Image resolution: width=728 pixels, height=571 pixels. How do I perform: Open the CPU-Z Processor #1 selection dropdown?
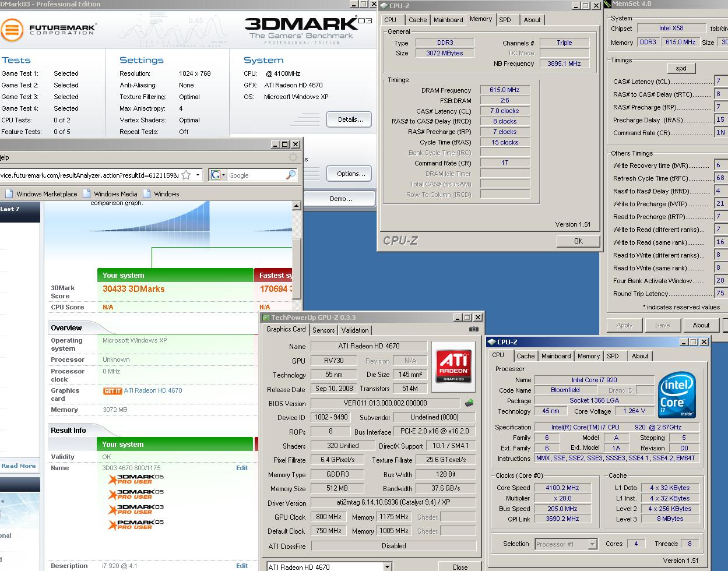[x=592, y=544]
